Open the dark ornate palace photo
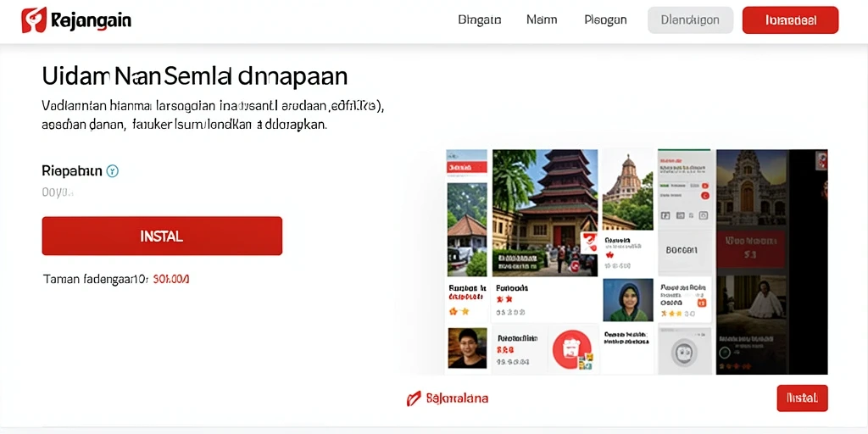868x434 pixels. click(x=752, y=186)
